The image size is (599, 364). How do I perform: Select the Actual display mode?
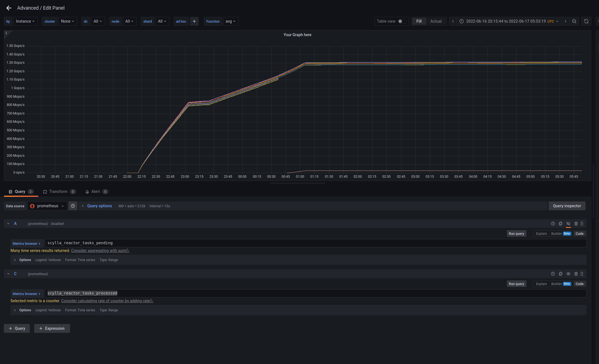[436, 21]
